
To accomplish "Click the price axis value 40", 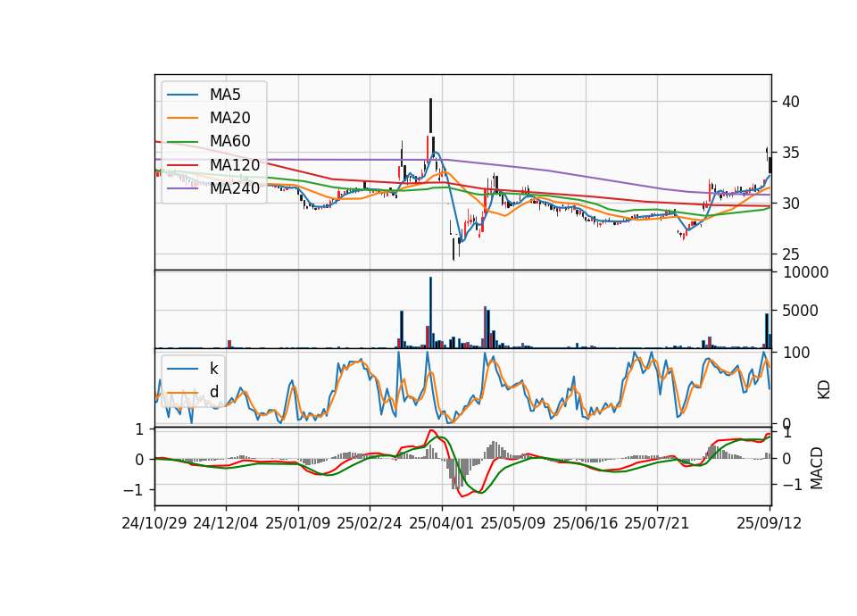I will click(x=791, y=102).
